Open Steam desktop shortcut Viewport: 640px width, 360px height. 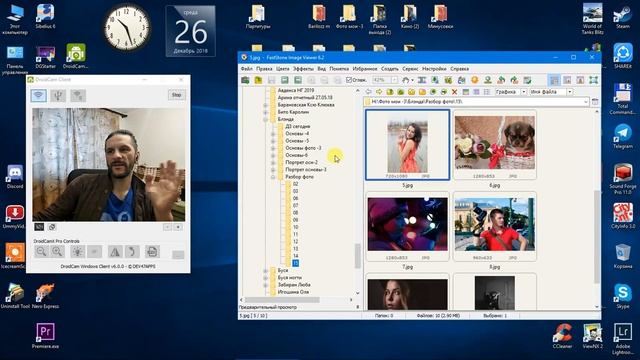click(623, 17)
